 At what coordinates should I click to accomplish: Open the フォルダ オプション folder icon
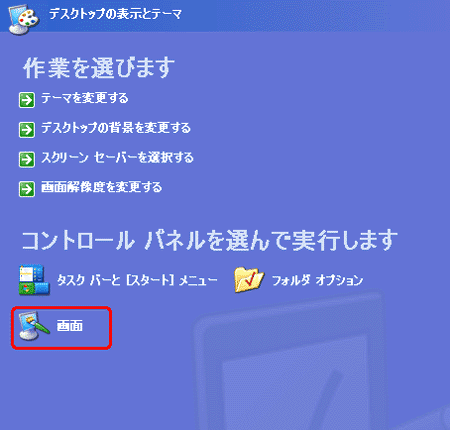[x=249, y=280]
